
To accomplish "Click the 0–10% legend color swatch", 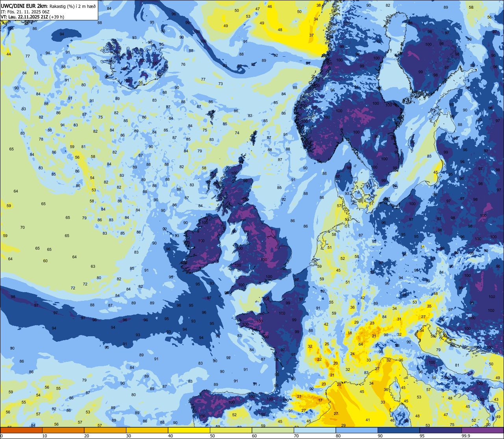I will click(21, 430).
